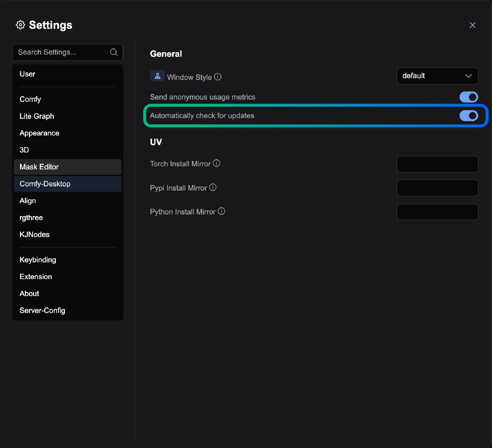This screenshot has height=448, width=492.
Task: Click the Window Style dropdown chevron arrow
Action: 468,76
